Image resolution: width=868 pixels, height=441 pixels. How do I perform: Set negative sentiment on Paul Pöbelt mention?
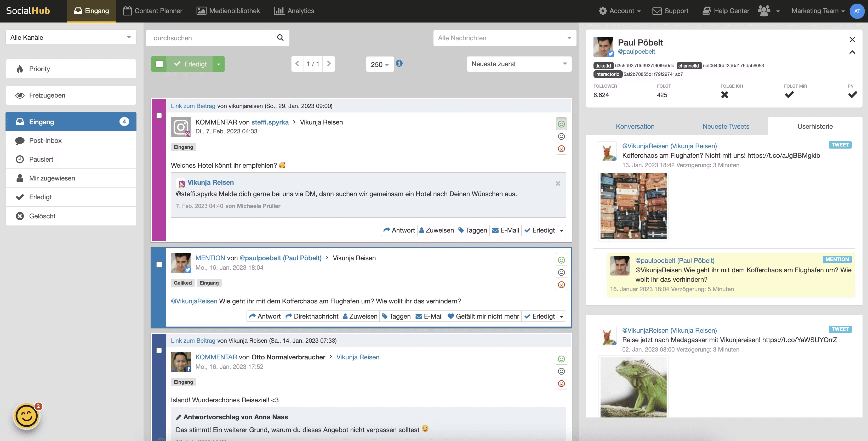click(x=561, y=285)
